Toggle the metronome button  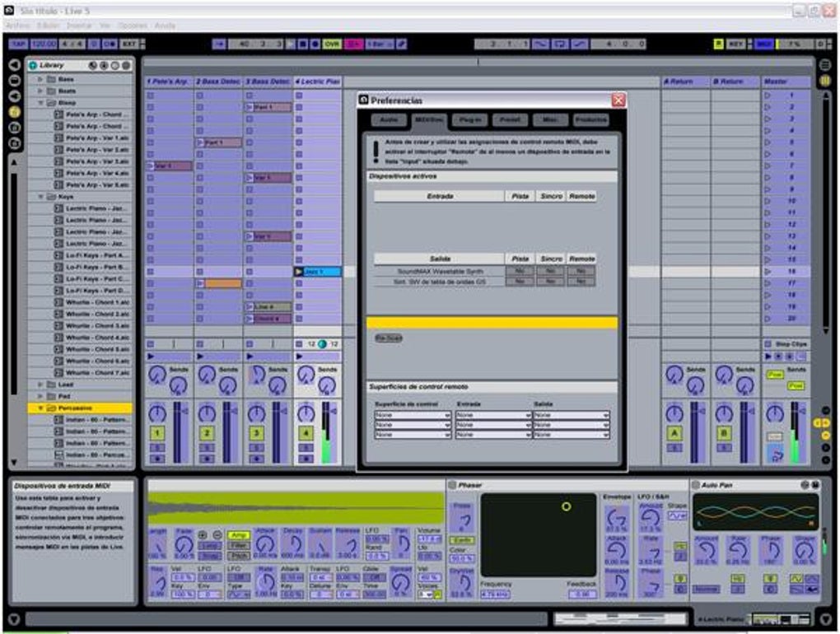click(x=110, y=44)
